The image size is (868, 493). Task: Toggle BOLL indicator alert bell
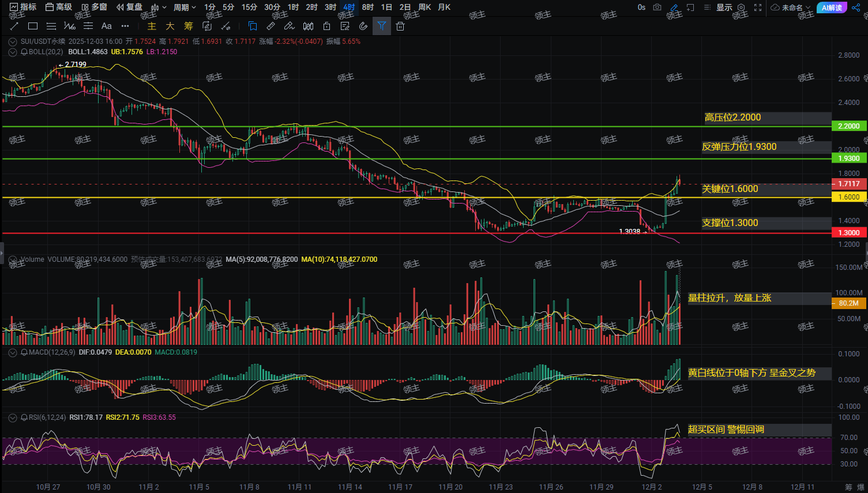[24, 52]
